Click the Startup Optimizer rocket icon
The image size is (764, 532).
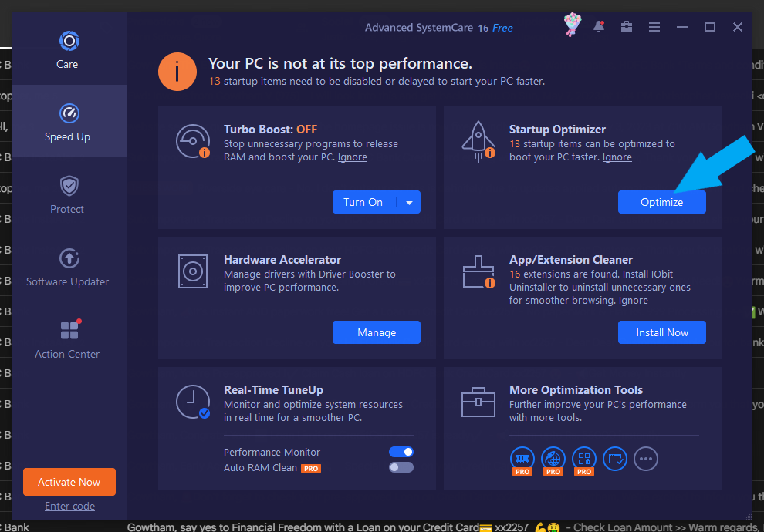coord(478,142)
